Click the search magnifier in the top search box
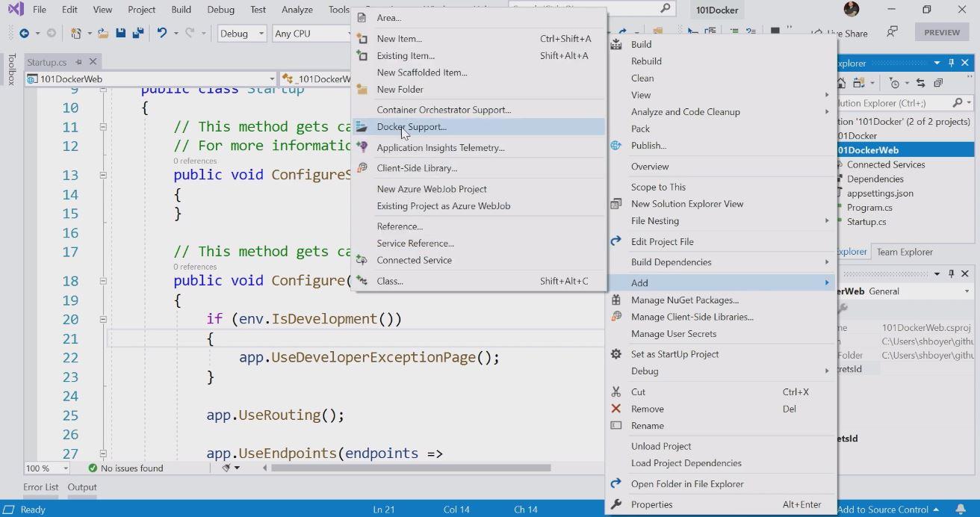Screen dimensions: 980x517 (x=664, y=9)
